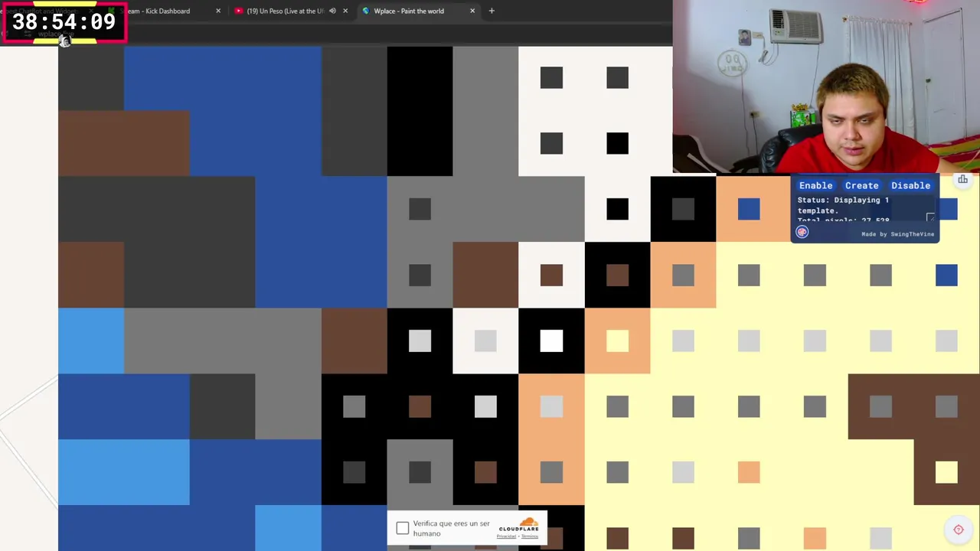Click the palette color converter icon
Screen dimensions: 980x551
coord(802,232)
